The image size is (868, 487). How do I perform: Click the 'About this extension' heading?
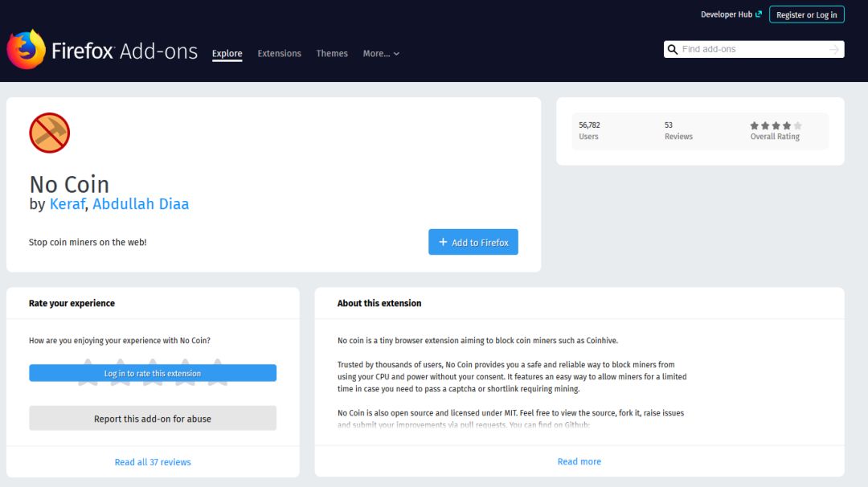(379, 303)
